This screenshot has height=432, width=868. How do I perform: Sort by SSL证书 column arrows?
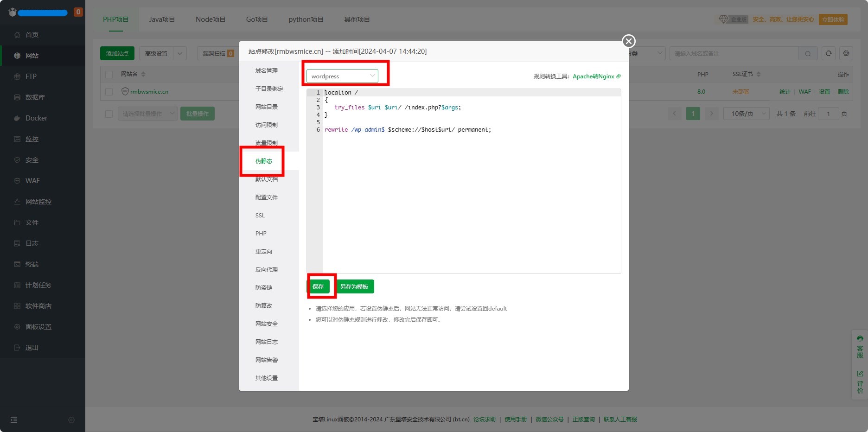759,74
